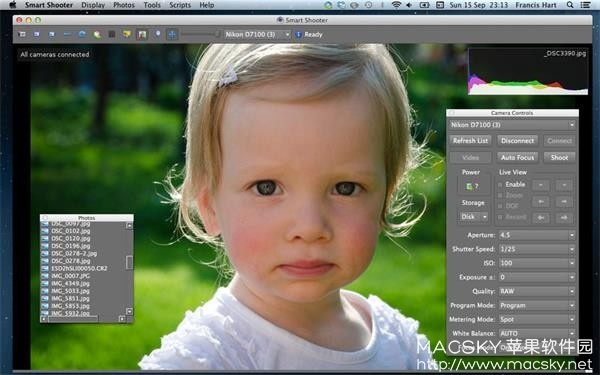
Task: Click the Disconnect button
Action: pos(517,141)
